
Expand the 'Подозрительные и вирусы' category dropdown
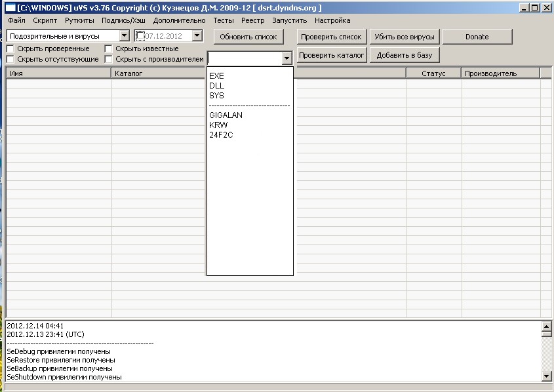[125, 36]
